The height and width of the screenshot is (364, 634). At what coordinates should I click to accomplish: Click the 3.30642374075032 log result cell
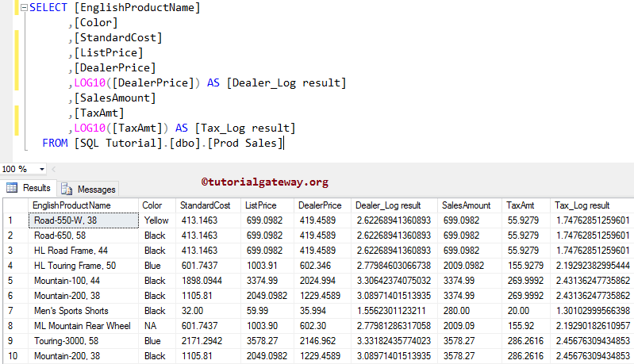click(394, 281)
